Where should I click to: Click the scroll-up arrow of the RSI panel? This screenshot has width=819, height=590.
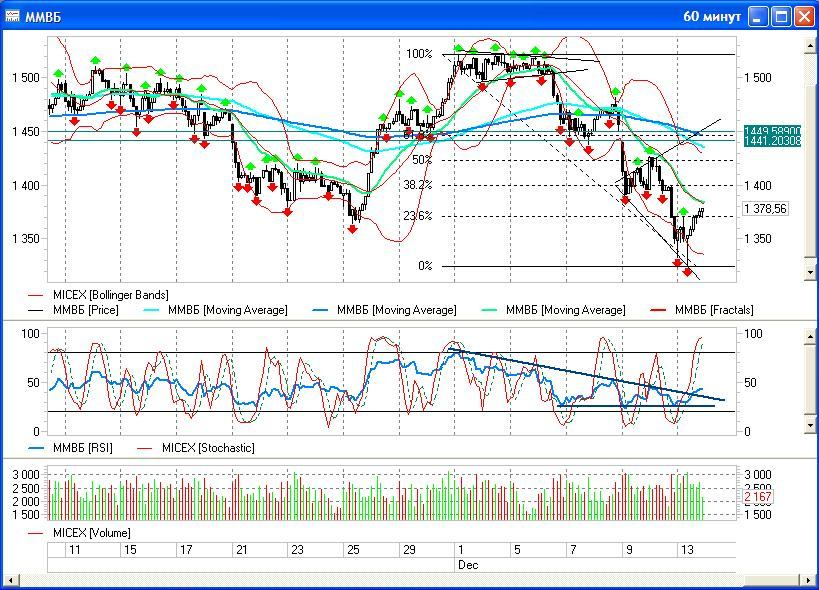(x=810, y=337)
